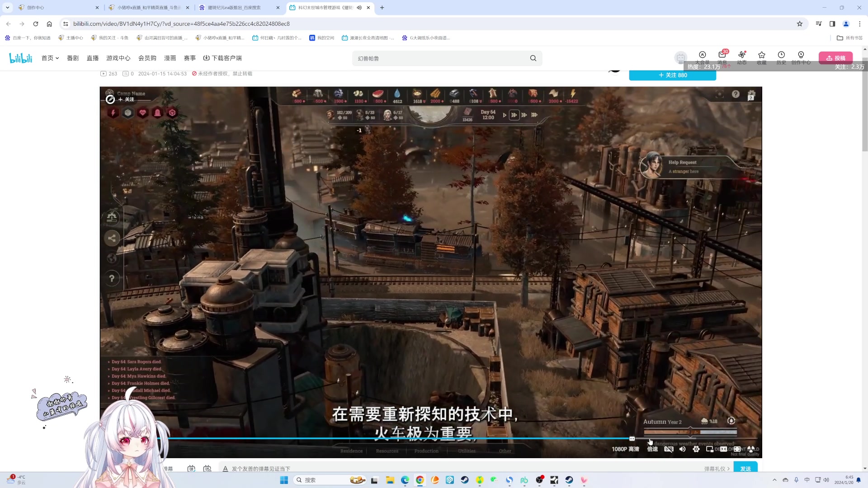The height and width of the screenshot is (488, 868).
Task: Open danmaku settings toggle icon
Action: pos(208,469)
